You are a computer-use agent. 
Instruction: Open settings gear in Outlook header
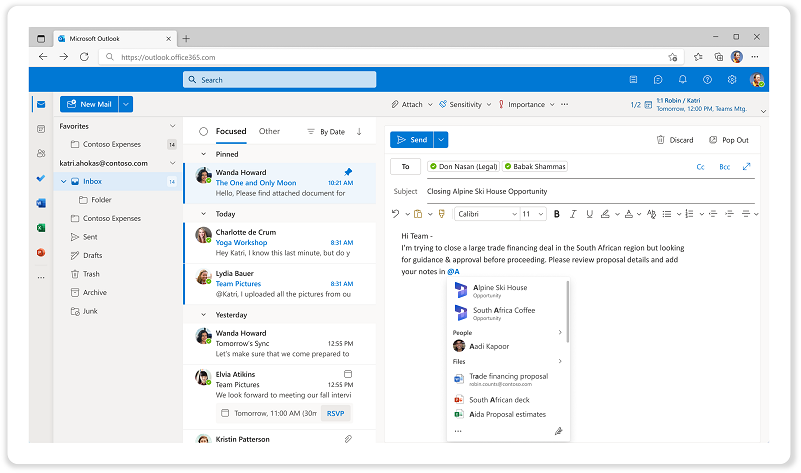point(732,80)
